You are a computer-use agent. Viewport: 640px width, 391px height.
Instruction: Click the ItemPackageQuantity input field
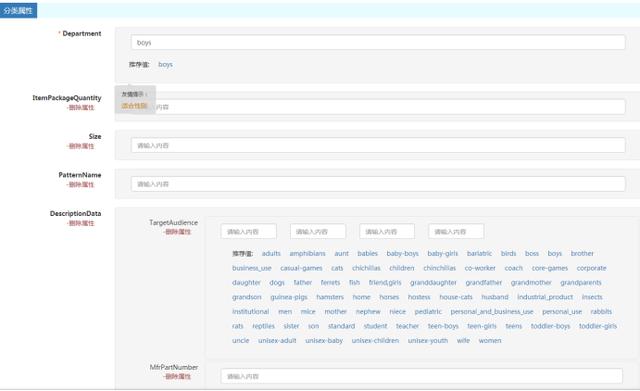coord(378,107)
